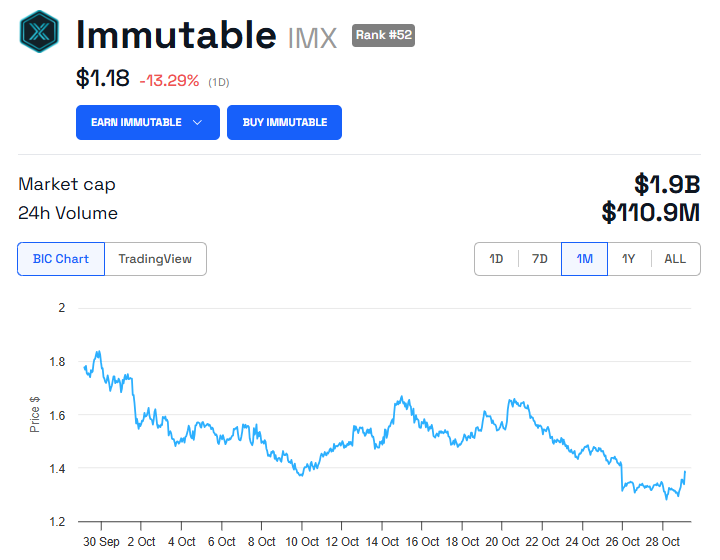The height and width of the screenshot is (560, 720).
Task: Click the Earn Immutable button label
Action: click(136, 122)
